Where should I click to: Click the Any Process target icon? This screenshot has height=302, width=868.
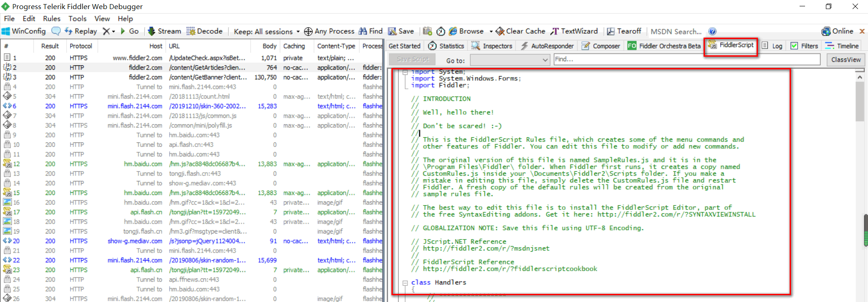tap(308, 31)
